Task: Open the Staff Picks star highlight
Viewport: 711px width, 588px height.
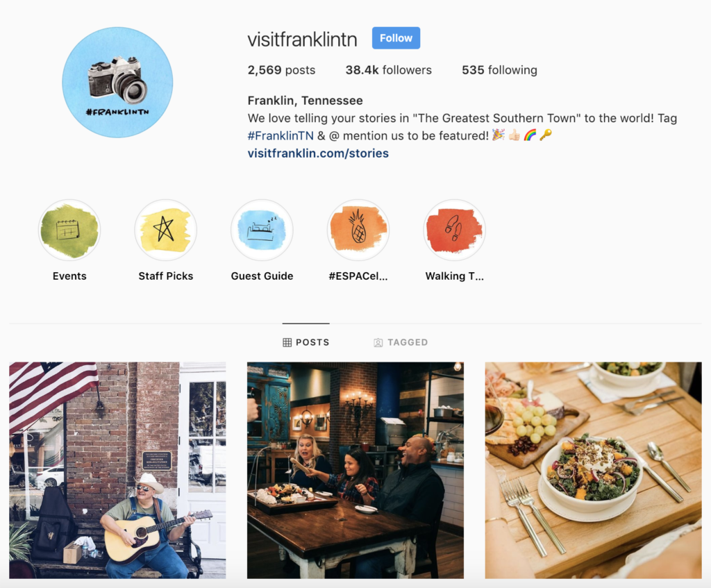Action: 165,230
